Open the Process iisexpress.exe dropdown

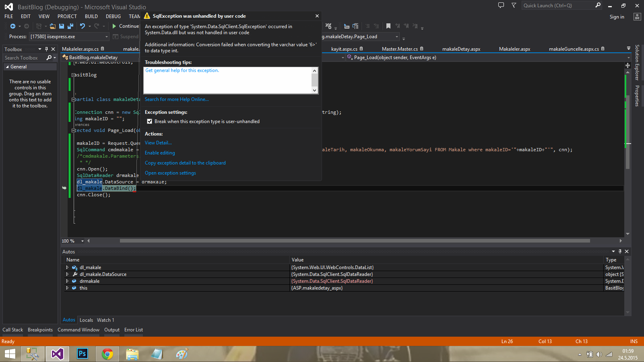click(107, 37)
